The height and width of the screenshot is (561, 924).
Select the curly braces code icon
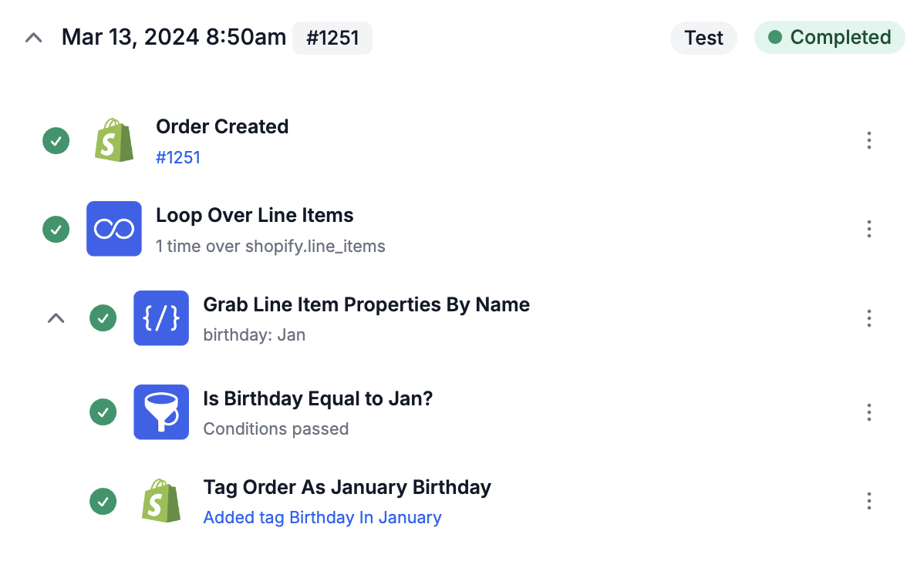click(x=161, y=318)
